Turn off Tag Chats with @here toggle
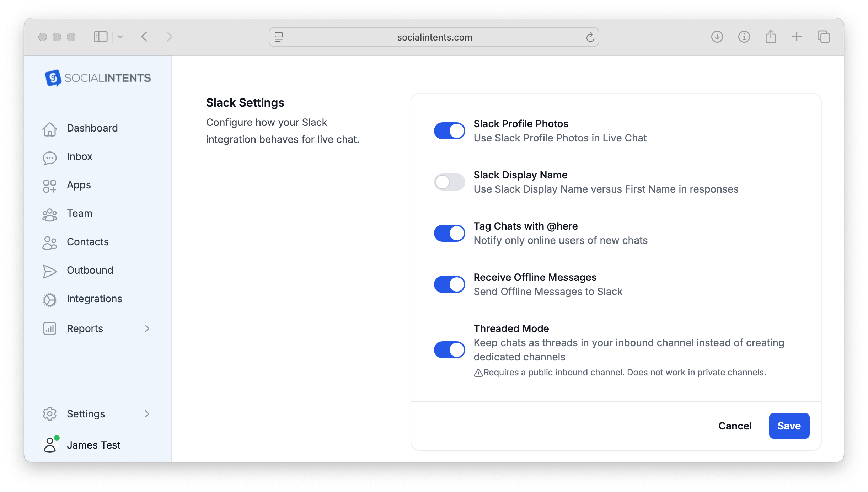The width and height of the screenshot is (868, 492). pyautogui.click(x=449, y=233)
